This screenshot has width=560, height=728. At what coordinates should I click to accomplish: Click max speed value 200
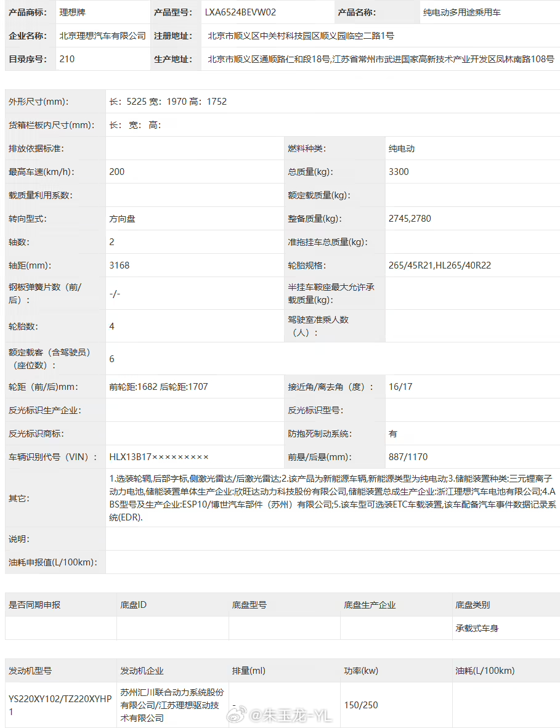click(117, 172)
